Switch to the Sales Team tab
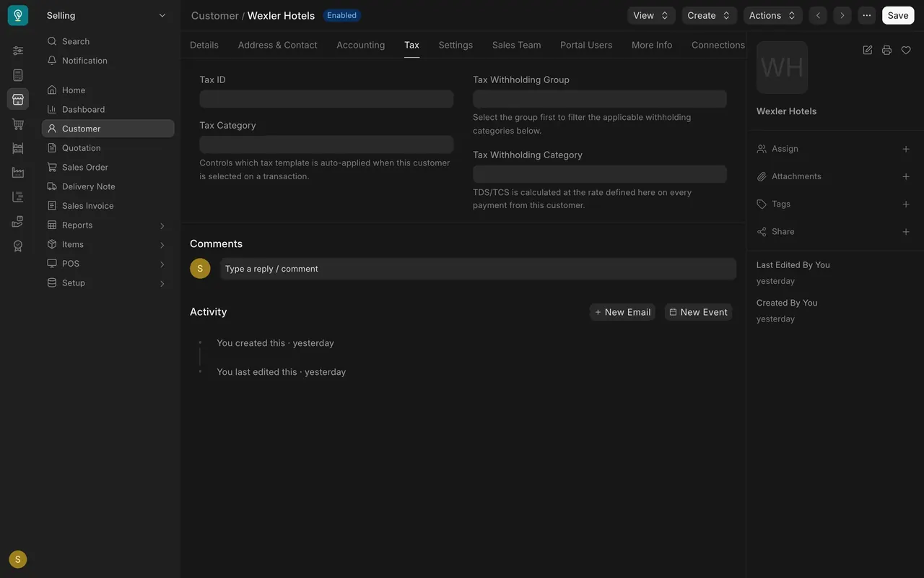 click(517, 45)
